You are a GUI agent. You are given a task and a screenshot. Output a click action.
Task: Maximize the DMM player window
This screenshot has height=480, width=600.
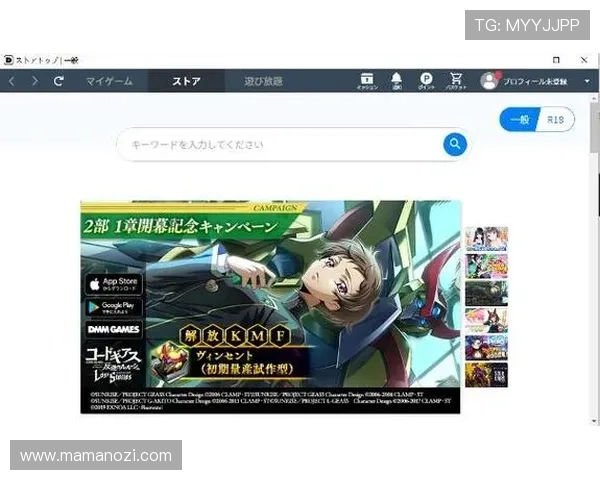click(x=556, y=60)
